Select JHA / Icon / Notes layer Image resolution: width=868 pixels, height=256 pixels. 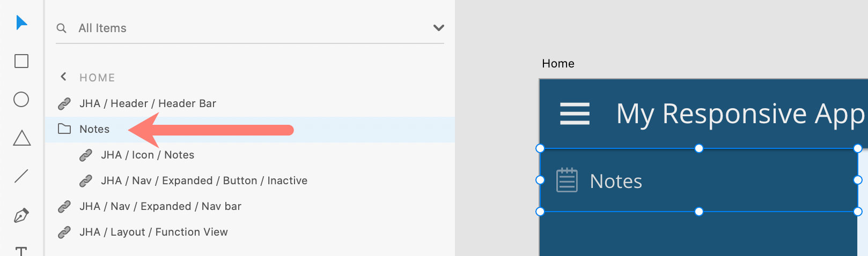pos(148,155)
